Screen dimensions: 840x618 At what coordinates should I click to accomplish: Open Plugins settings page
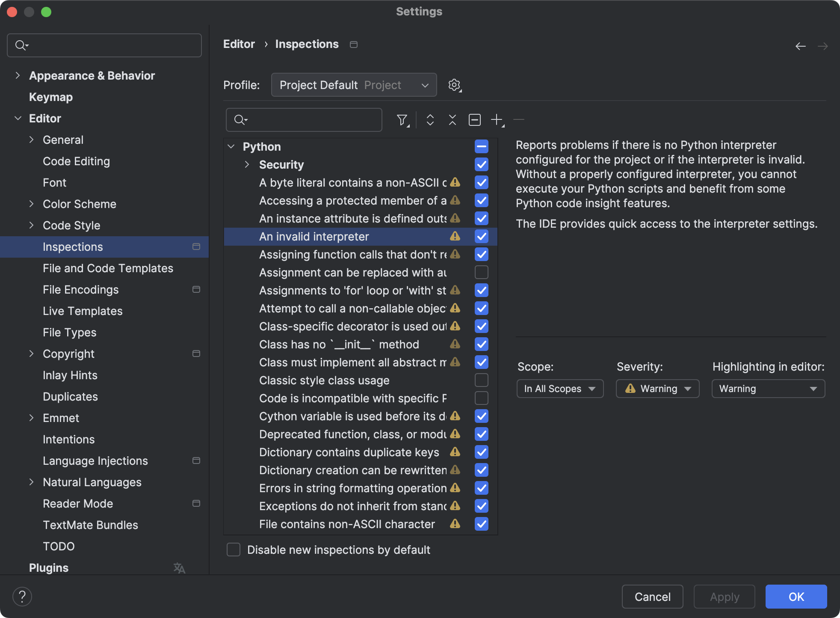tap(49, 567)
